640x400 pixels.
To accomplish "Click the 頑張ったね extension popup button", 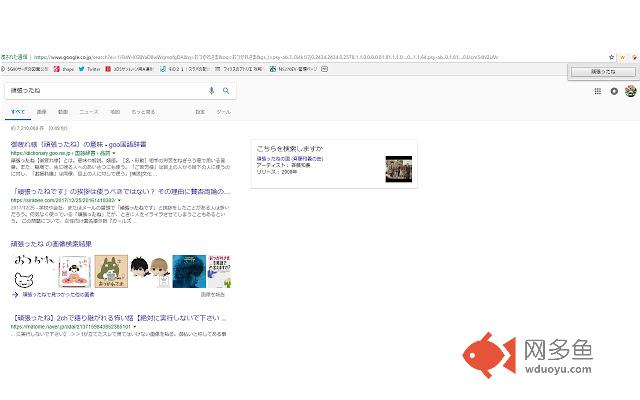I will (602, 73).
